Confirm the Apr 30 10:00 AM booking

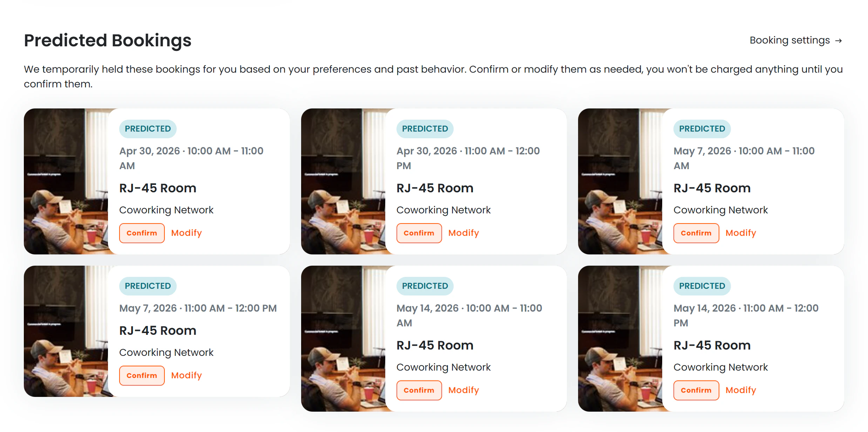pos(142,233)
